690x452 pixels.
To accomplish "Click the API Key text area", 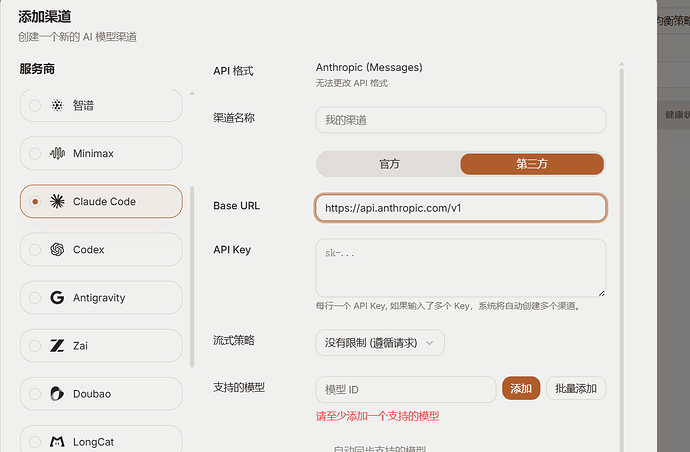I will pyautogui.click(x=461, y=268).
